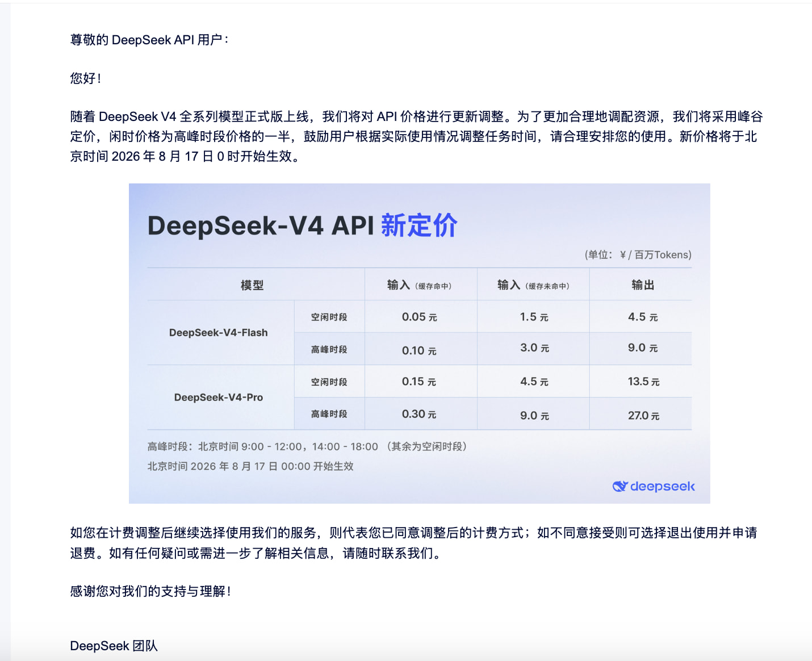Click the Flash peak-period output price "9.0 元"
The image size is (812, 661).
643,348
